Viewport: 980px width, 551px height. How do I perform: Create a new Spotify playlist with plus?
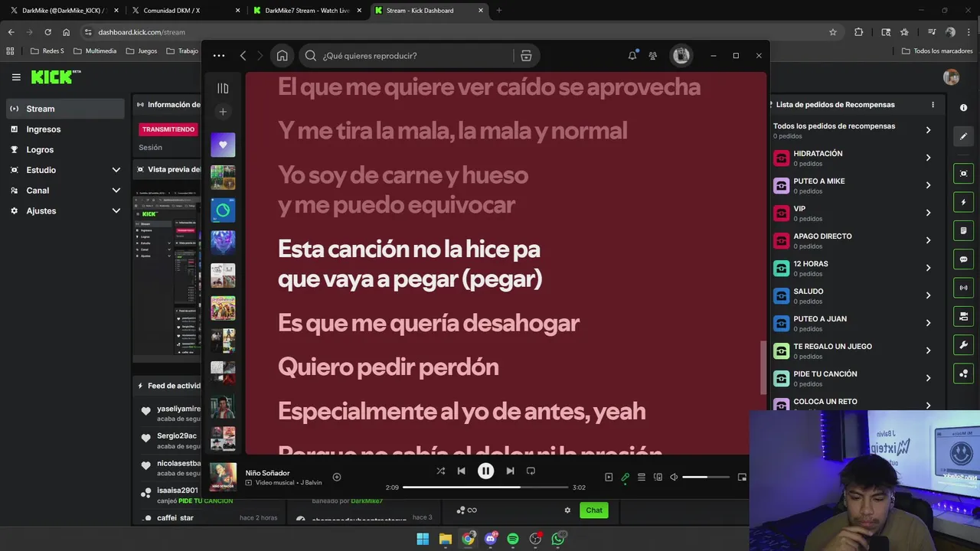[x=223, y=112]
